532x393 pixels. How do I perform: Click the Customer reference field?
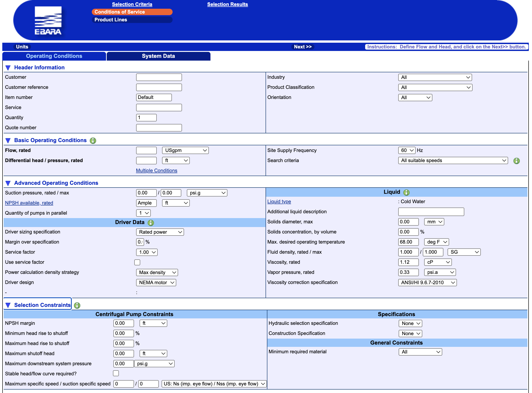(159, 87)
